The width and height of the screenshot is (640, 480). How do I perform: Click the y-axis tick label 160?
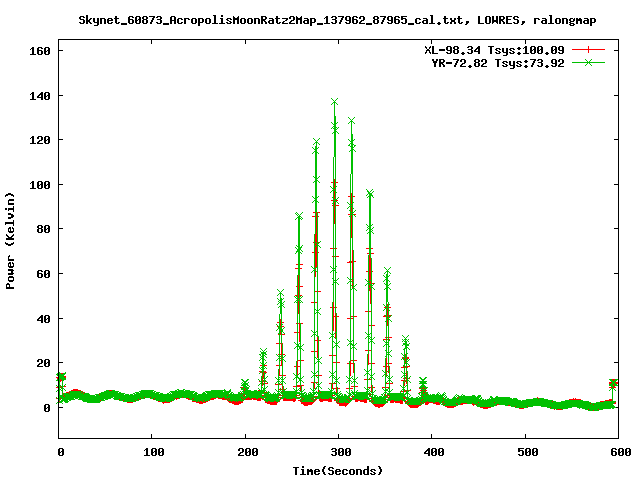[40, 51]
